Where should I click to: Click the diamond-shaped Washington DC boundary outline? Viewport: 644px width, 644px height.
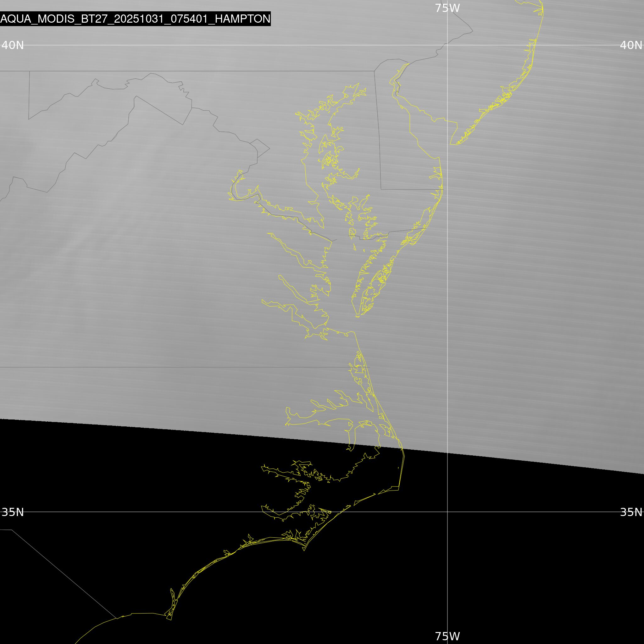tap(259, 148)
